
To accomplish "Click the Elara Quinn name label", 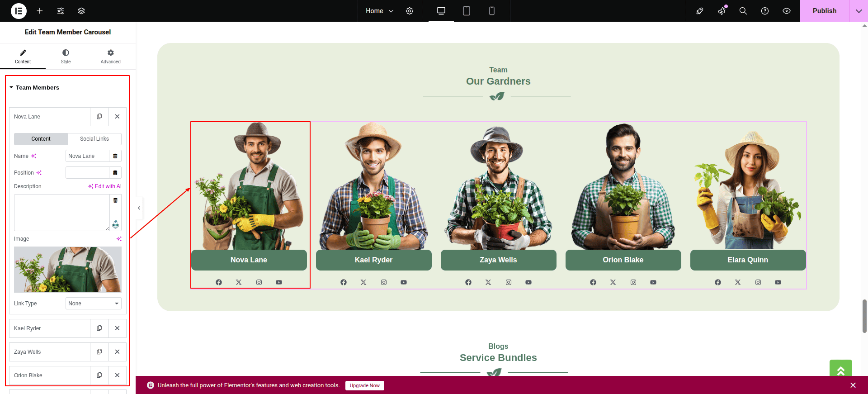I will pyautogui.click(x=748, y=260).
